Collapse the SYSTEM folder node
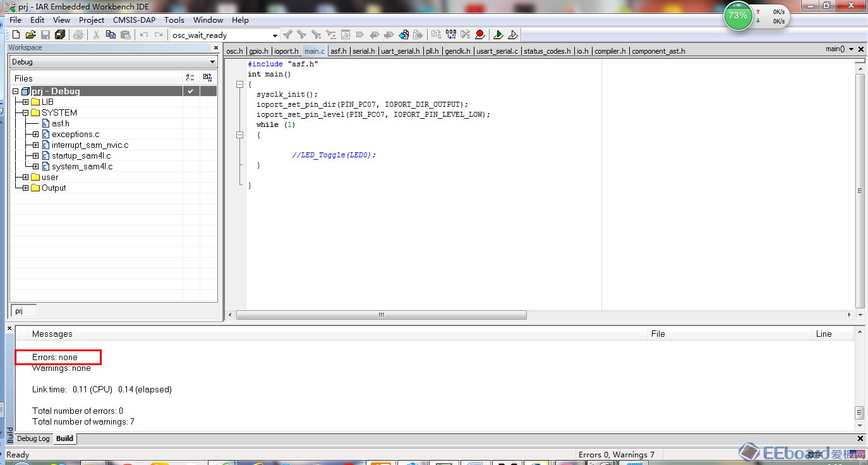This screenshot has width=868, height=465. 25,112
